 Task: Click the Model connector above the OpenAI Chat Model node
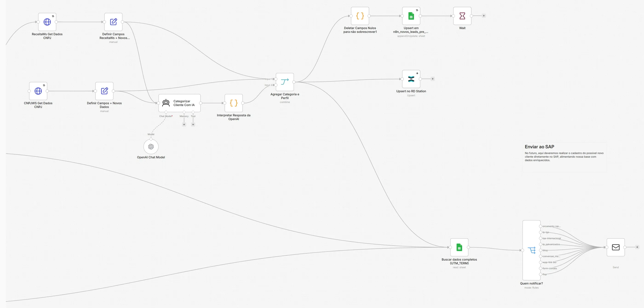tap(151, 139)
